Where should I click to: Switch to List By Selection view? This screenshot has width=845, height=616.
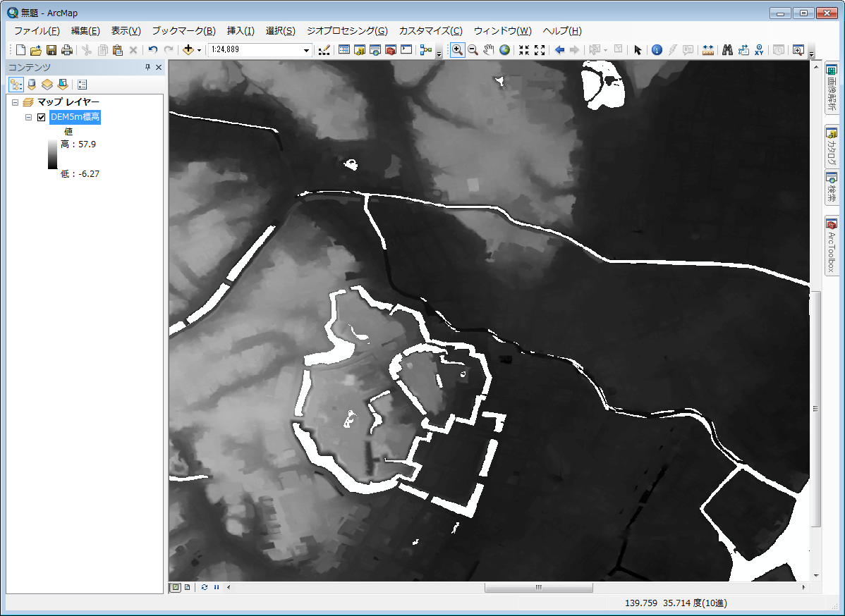pyautogui.click(x=63, y=85)
